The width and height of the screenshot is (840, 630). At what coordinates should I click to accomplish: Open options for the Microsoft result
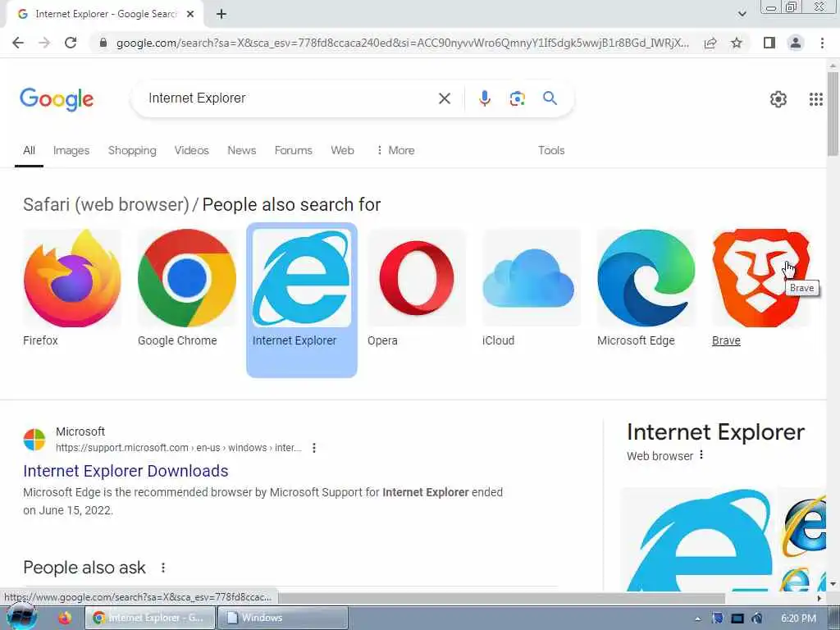coord(314,448)
